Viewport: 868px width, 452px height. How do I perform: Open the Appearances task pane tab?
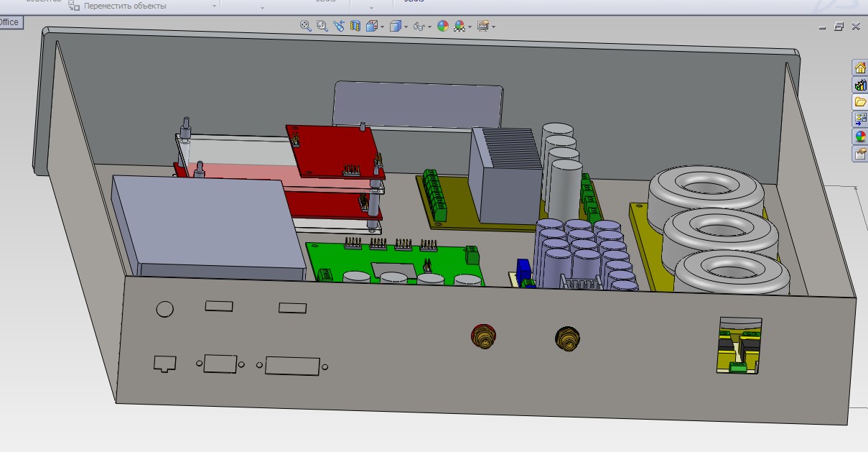[x=860, y=137]
